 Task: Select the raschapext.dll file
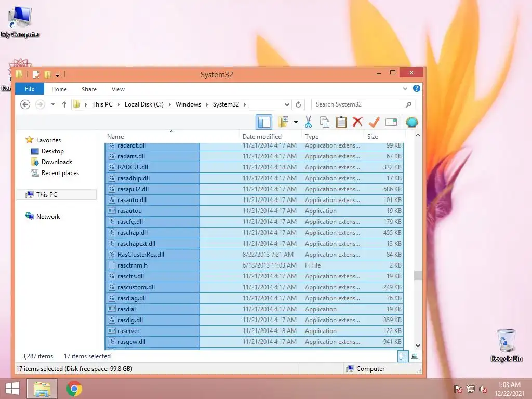(x=254, y=244)
